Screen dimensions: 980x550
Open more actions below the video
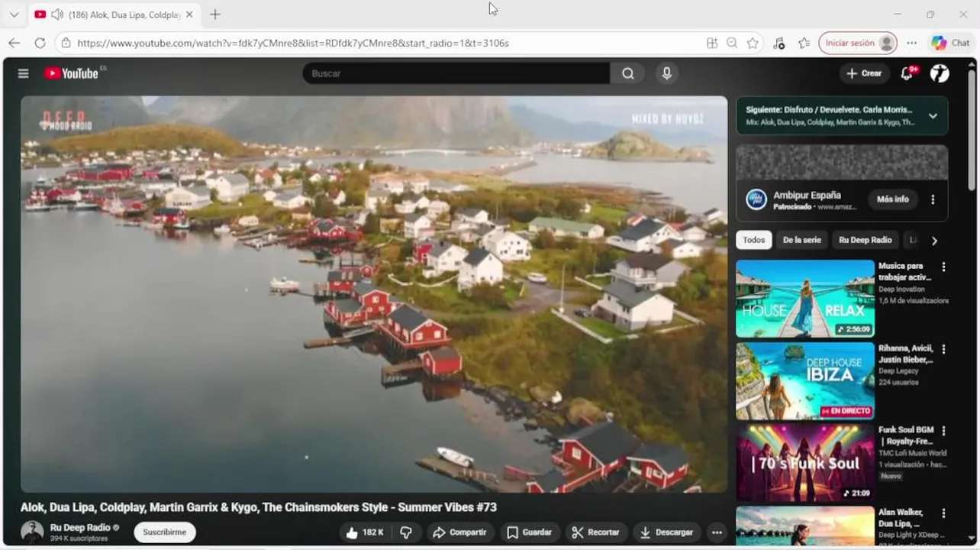717,532
